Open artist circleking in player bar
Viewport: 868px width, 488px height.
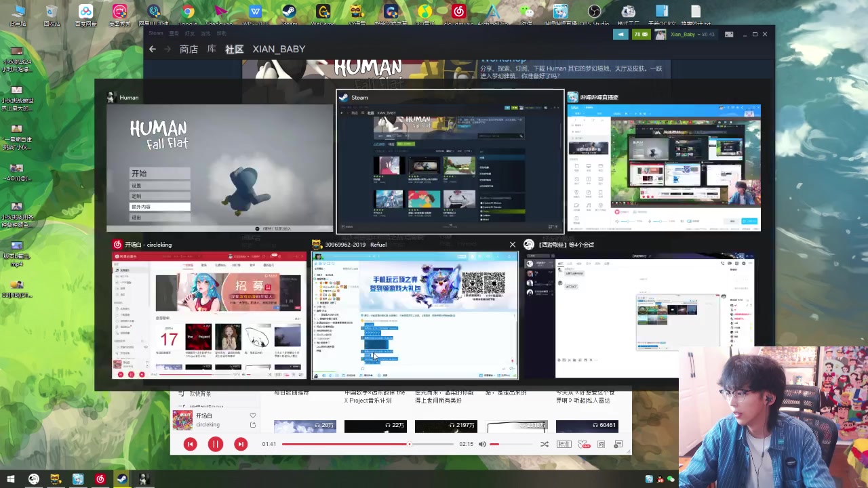(208, 425)
